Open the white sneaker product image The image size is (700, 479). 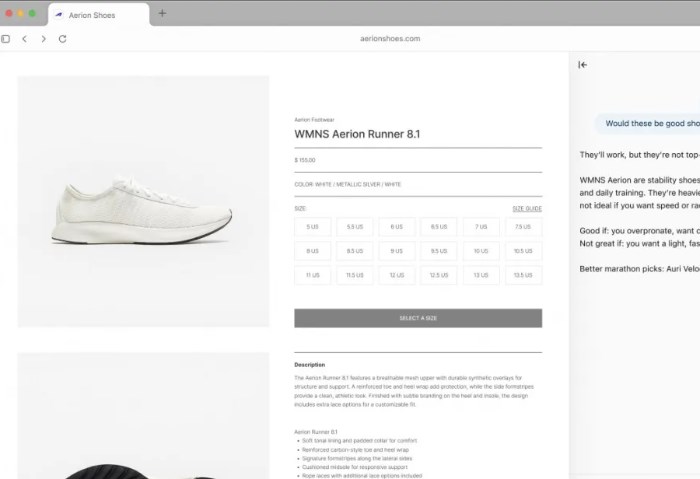(143, 201)
